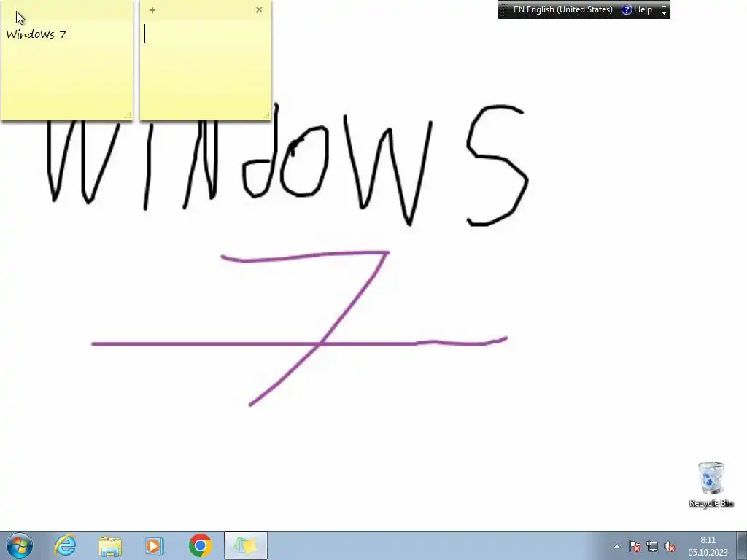Open the Action Center flag icon
This screenshot has width=747, height=560.
[634, 547]
